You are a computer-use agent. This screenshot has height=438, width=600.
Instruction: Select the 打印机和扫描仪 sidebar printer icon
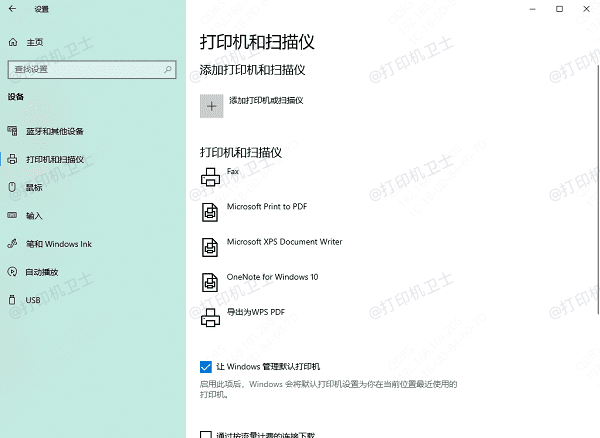click(12, 159)
